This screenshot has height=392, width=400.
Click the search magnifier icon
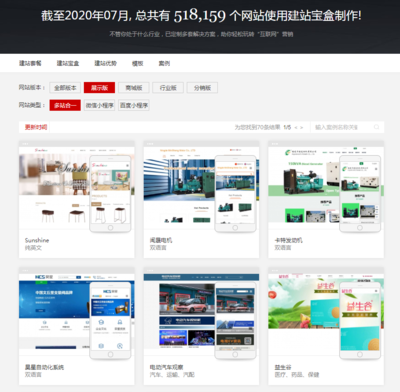377,127
